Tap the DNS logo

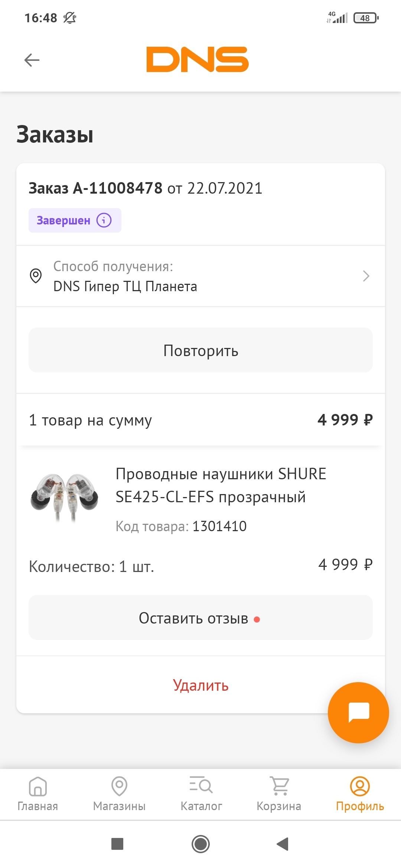click(198, 59)
